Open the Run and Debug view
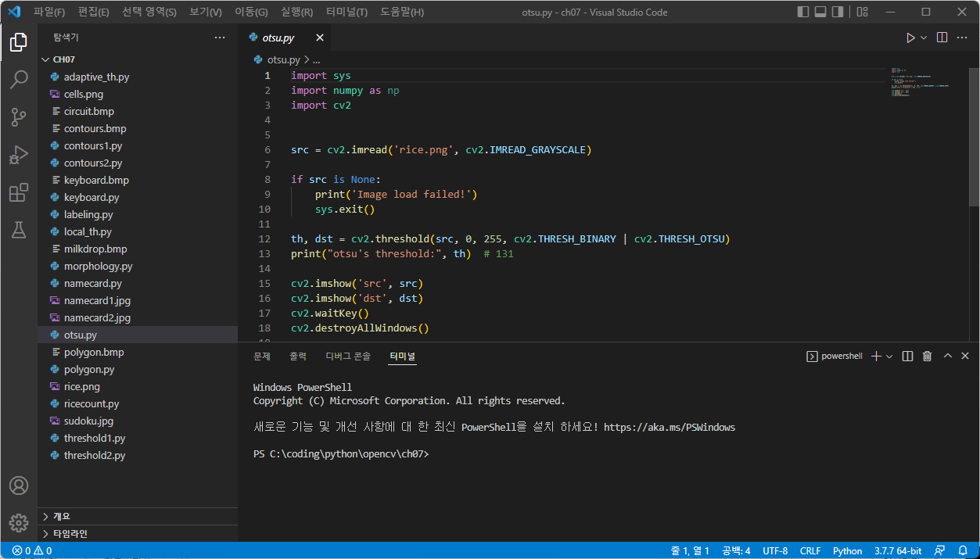Viewport: 980px width, 559px height. point(19,155)
